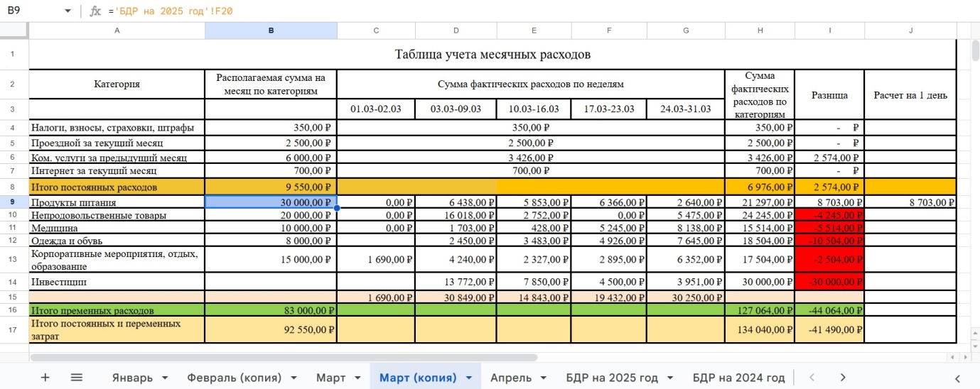
Task: Click the add new sheet plus icon
Action: tap(45, 378)
